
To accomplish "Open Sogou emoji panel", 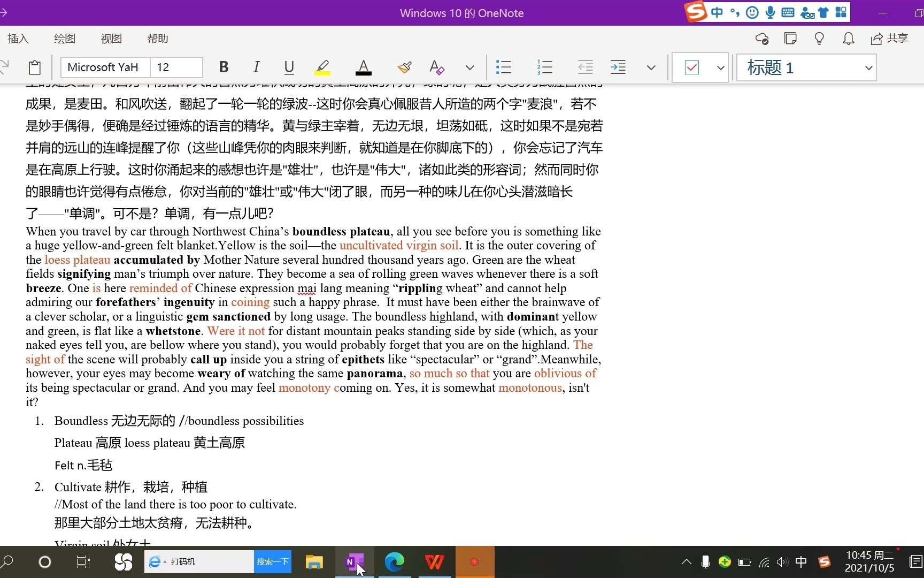I will [x=752, y=12].
